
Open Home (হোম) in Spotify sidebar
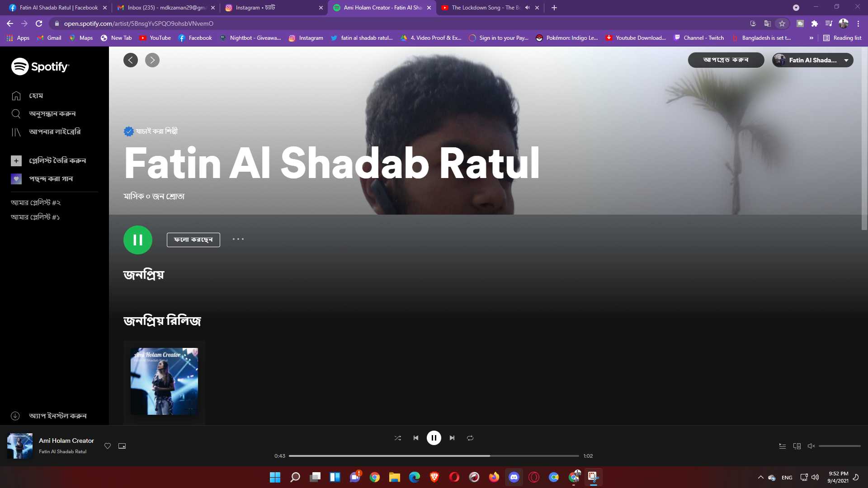click(27, 96)
